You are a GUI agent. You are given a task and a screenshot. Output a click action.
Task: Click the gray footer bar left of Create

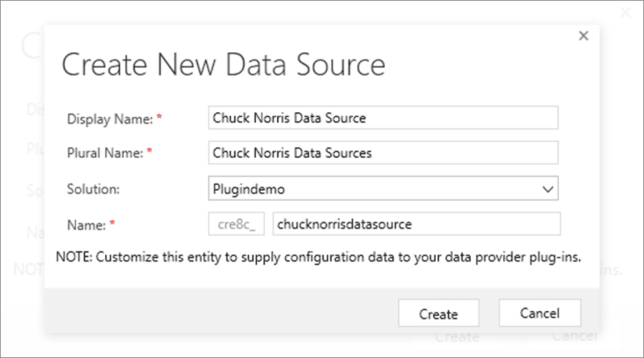(215, 312)
